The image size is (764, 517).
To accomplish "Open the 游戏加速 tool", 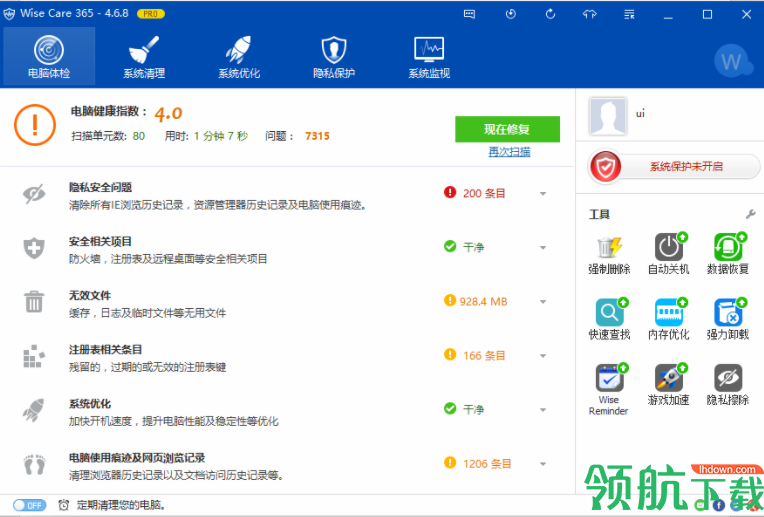I will pos(668,385).
